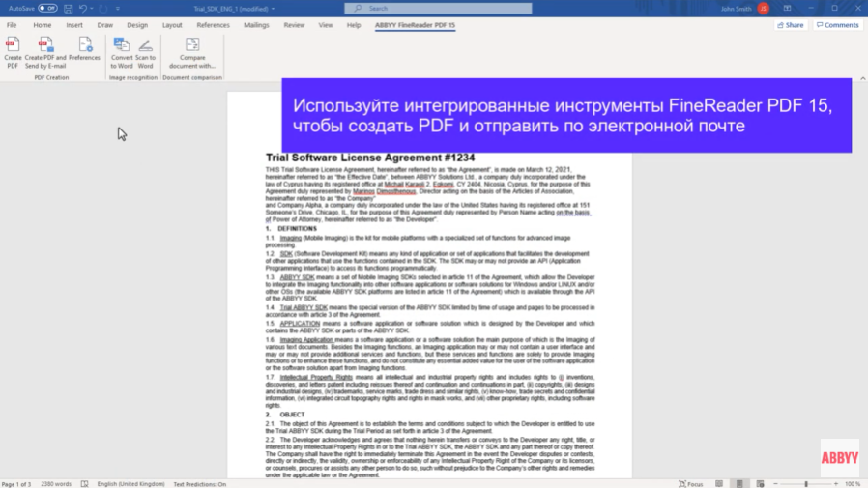Click the underlined word Dimosthenous
The image size is (868, 488).
tap(395, 191)
